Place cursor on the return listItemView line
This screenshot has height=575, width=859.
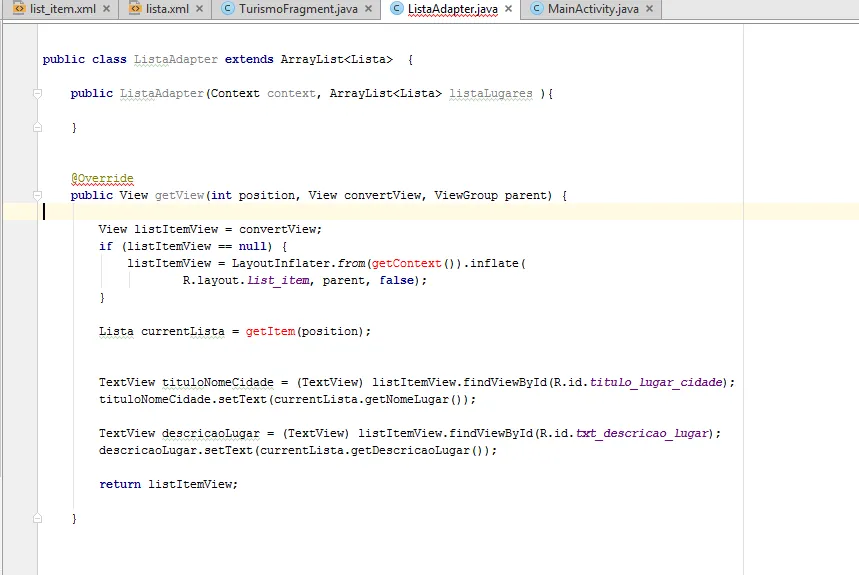(168, 484)
